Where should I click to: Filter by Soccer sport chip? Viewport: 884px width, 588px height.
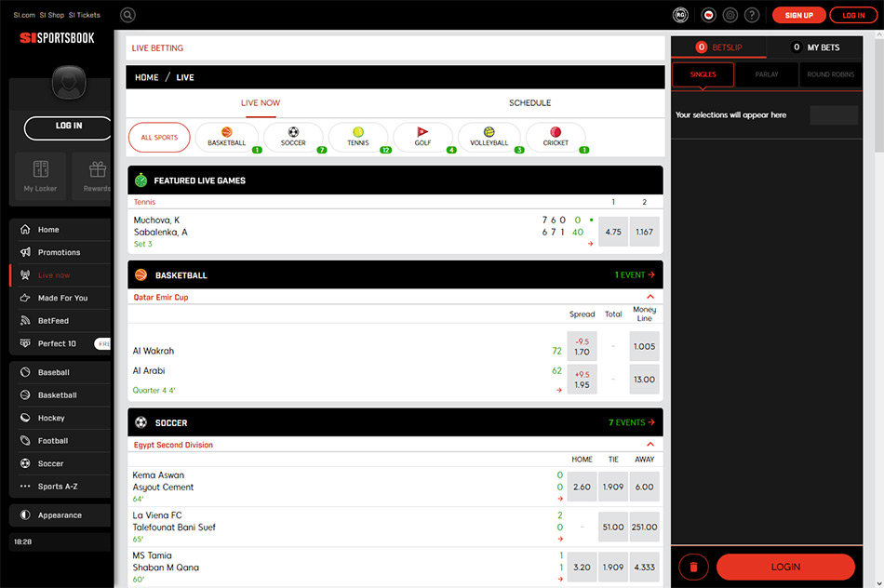click(x=293, y=138)
